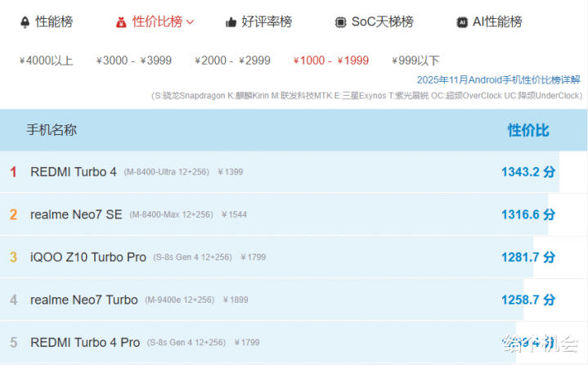This screenshot has width=588, height=365.
Task: Click the 1258.7 分 score
Action: click(528, 300)
